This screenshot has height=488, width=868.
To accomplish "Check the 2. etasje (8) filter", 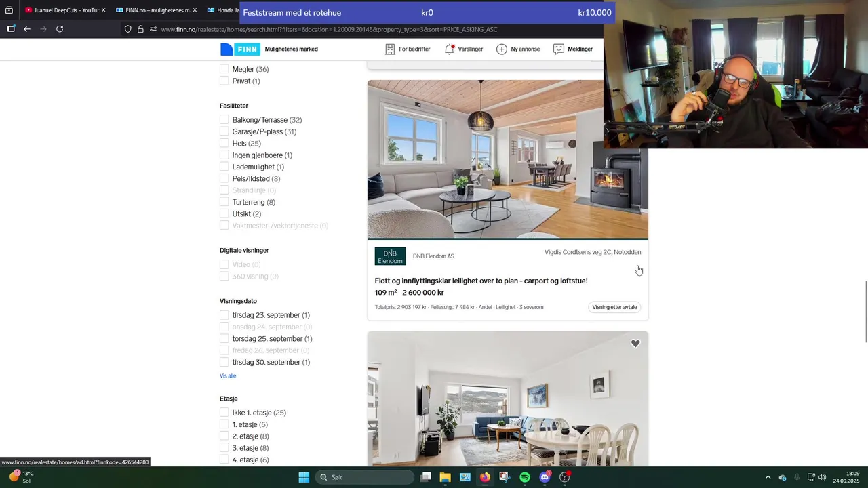I will pos(224,436).
